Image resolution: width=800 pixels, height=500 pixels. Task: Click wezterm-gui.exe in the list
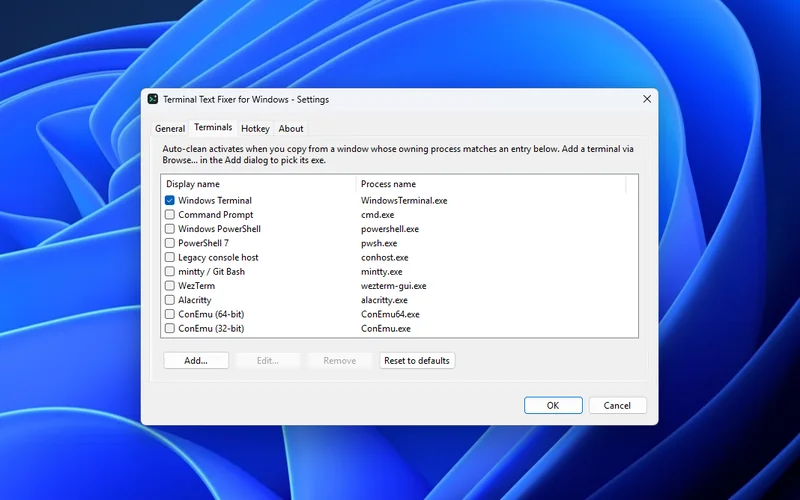click(393, 286)
